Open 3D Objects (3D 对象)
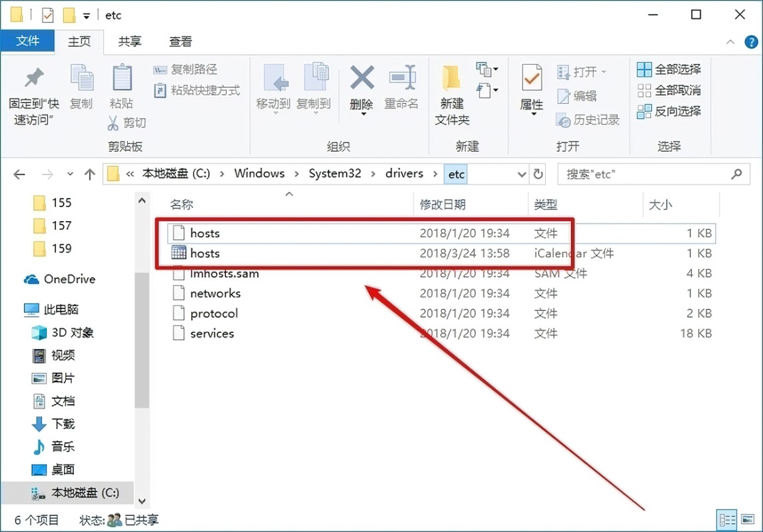The image size is (763, 532). click(x=62, y=333)
